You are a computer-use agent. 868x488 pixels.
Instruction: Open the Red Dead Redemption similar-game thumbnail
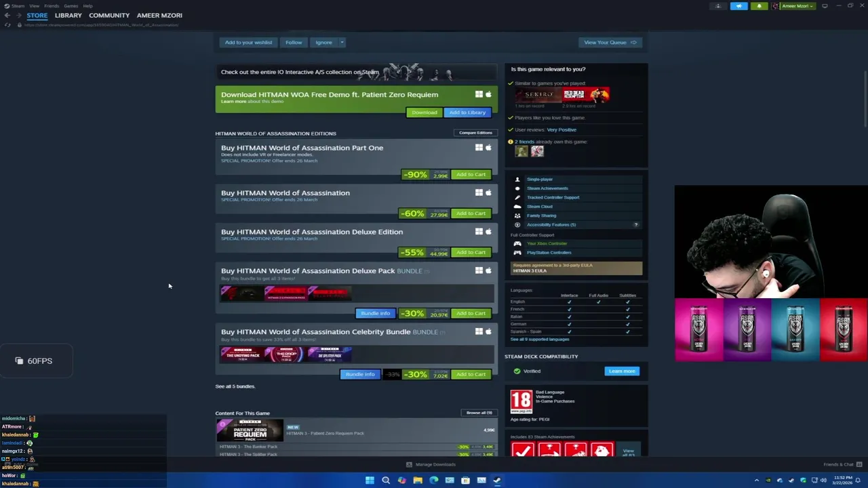(586, 95)
